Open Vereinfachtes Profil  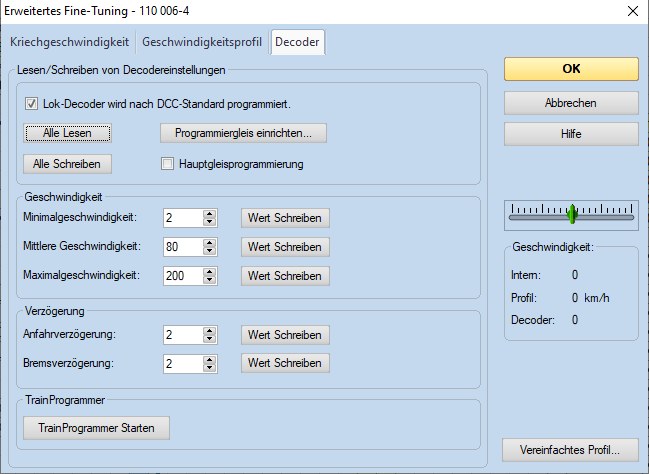click(570, 449)
